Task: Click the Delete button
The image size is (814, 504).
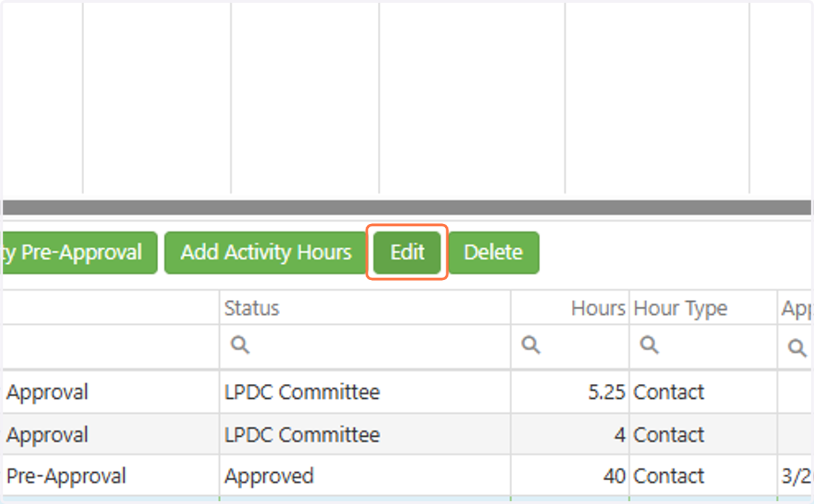Action: (493, 252)
